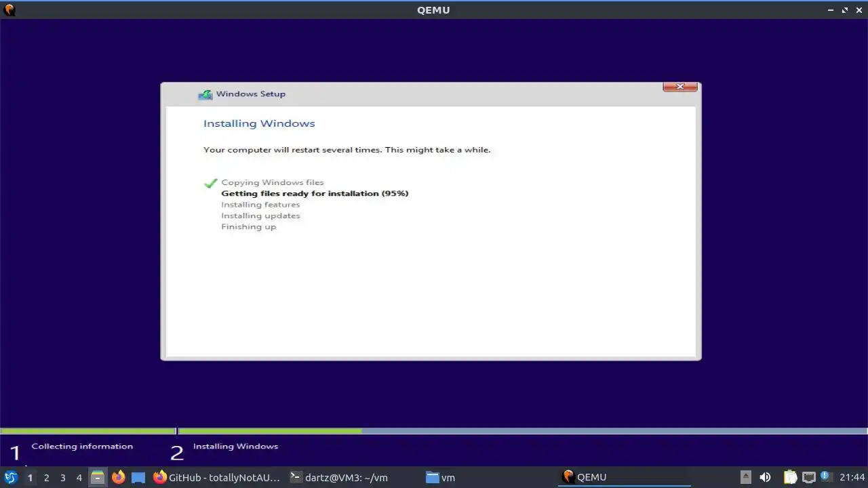The width and height of the screenshot is (868, 488).
Task: Click the tray eject/removable media icon
Action: pyautogui.click(x=746, y=477)
